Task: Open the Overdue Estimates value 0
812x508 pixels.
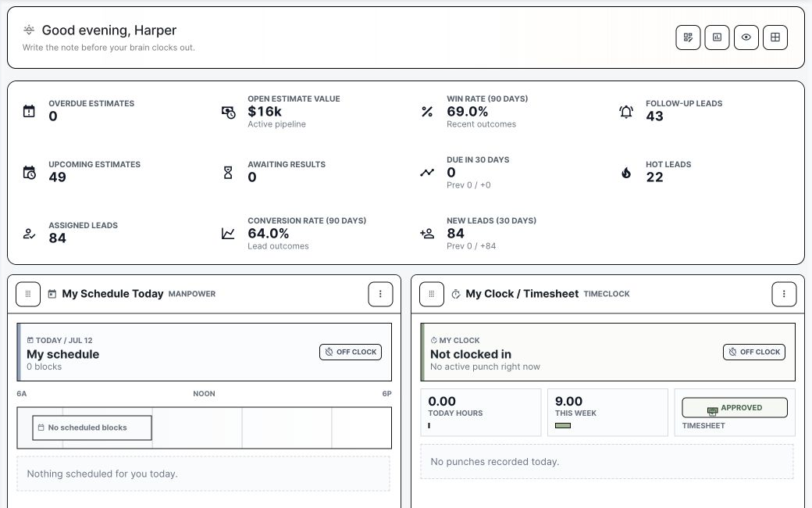Action: [53, 116]
